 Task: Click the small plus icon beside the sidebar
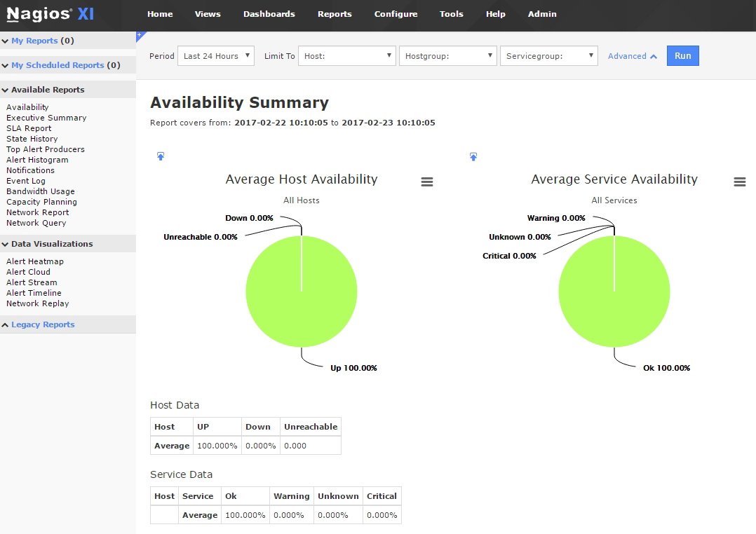pos(139,34)
